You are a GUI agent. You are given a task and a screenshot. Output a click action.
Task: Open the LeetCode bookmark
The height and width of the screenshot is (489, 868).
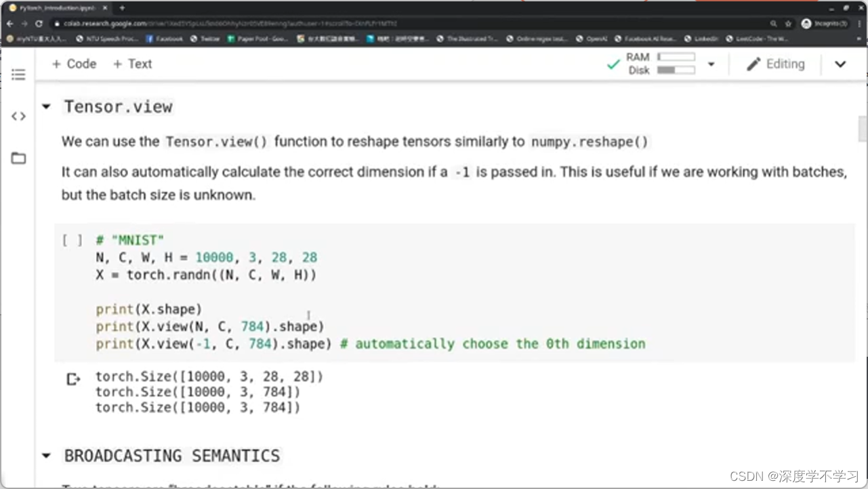point(756,39)
